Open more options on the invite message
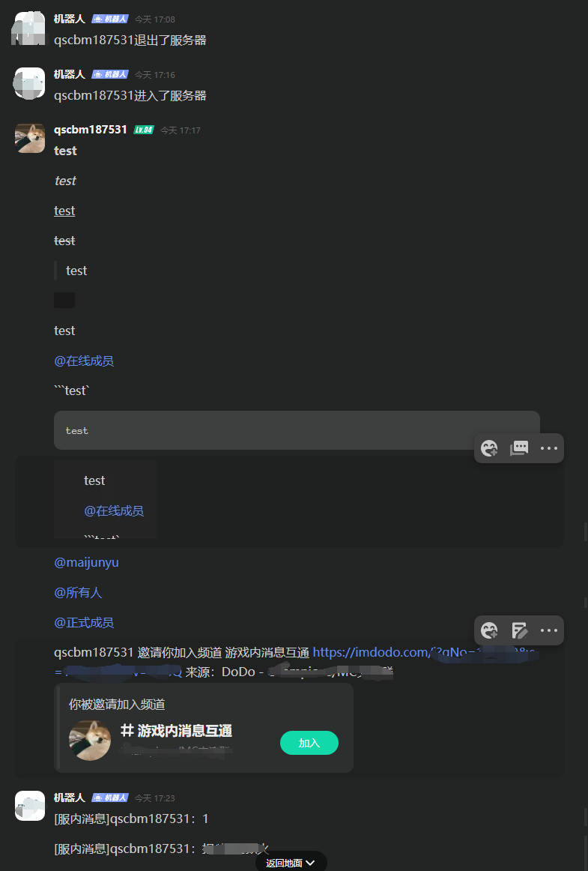This screenshot has height=871, width=588. [x=548, y=630]
